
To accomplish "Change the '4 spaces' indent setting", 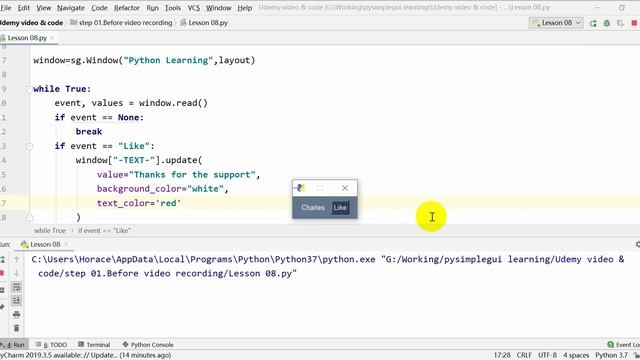I will (x=576, y=355).
